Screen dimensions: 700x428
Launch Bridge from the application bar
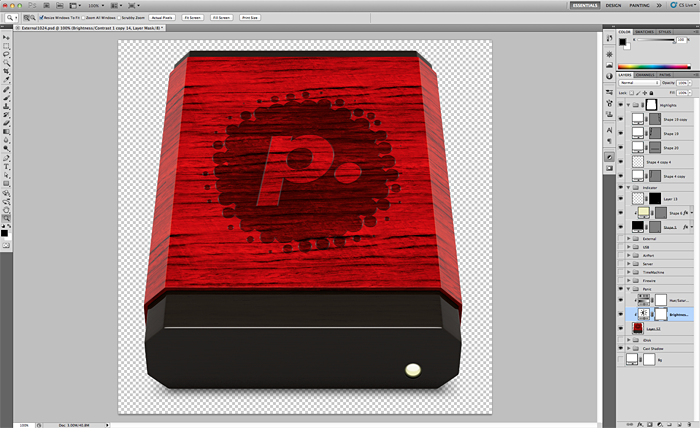tap(46, 5)
